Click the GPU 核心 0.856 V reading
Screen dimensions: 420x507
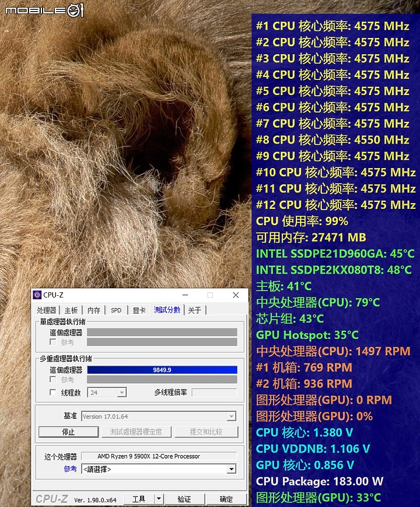pyautogui.click(x=305, y=465)
